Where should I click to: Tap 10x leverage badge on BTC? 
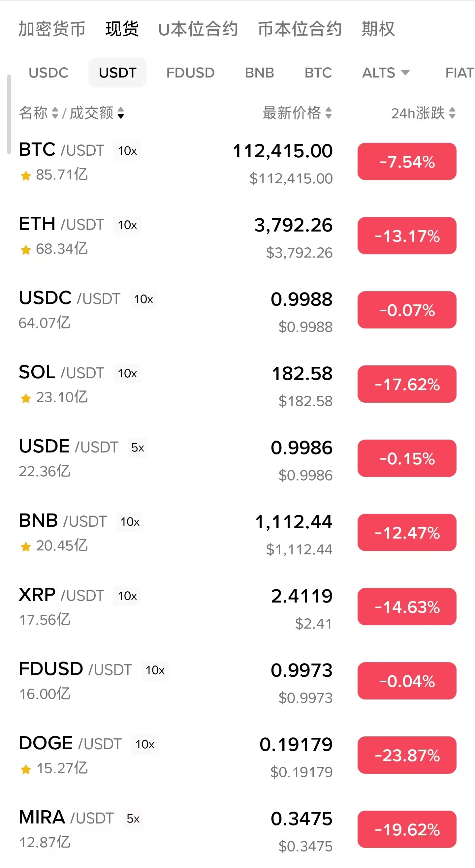click(127, 151)
